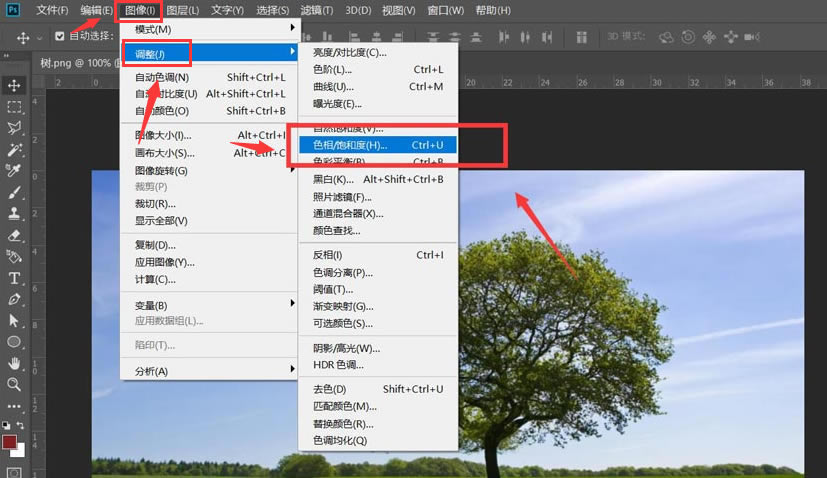Select the Move tool in toolbar
This screenshot has width=827, height=478.
(14, 85)
